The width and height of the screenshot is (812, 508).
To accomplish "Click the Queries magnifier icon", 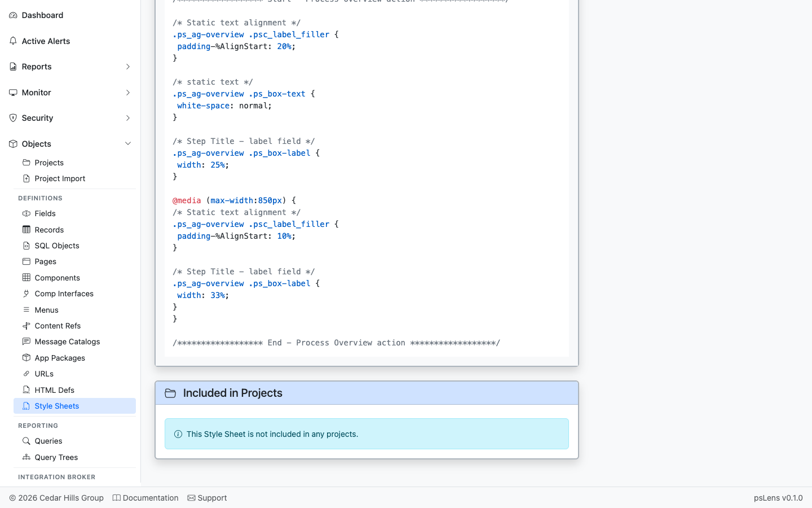I will tap(27, 441).
